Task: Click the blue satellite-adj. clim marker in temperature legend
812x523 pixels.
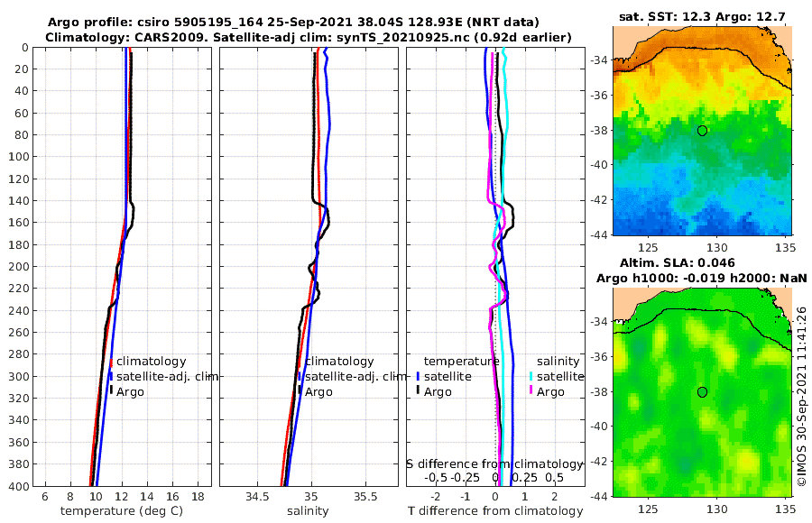Action: point(111,376)
